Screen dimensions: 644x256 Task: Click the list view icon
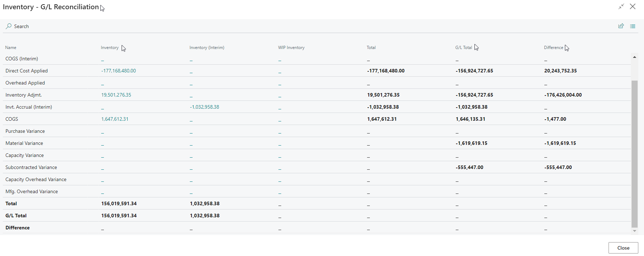tap(633, 26)
